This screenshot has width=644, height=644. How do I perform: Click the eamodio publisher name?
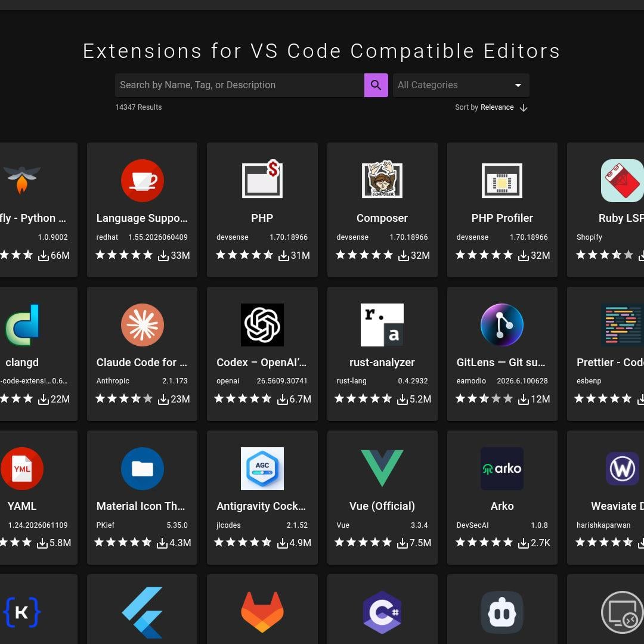click(x=471, y=380)
